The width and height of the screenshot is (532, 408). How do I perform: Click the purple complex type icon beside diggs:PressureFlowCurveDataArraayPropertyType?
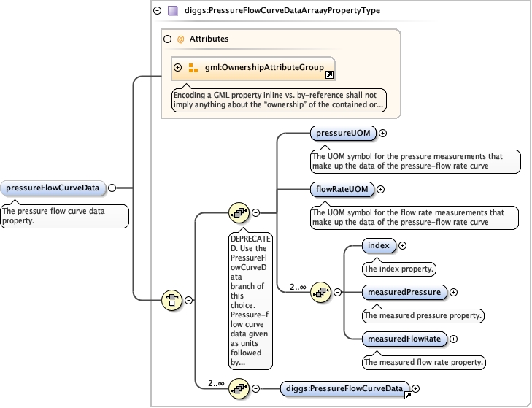pyautogui.click(x=173, y=10)
